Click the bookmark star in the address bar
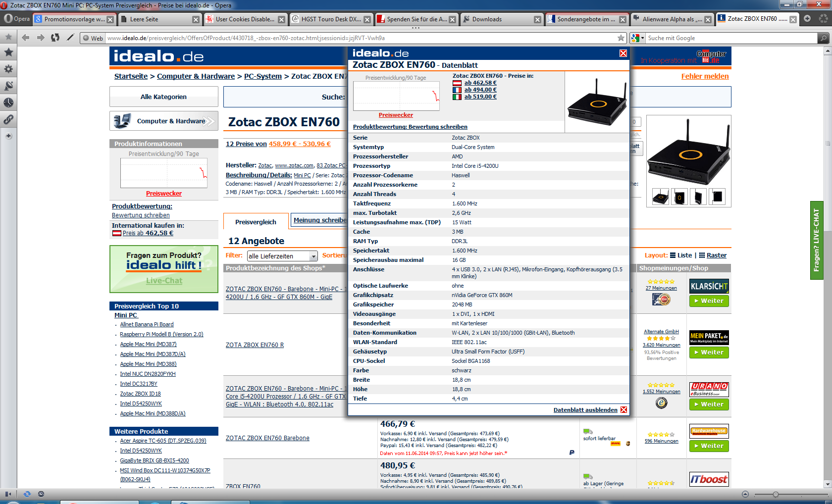 [x=621, y=38]
